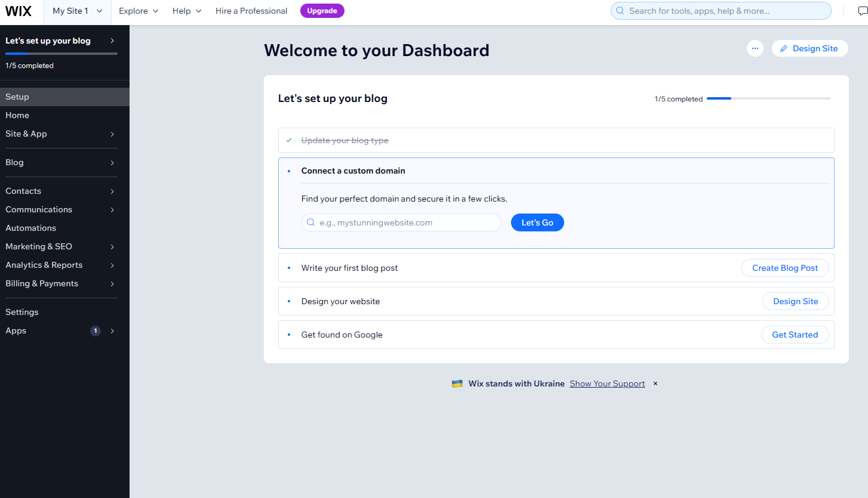Click the Let's Go button
868x498 pixels.
[x=537, y=222]
